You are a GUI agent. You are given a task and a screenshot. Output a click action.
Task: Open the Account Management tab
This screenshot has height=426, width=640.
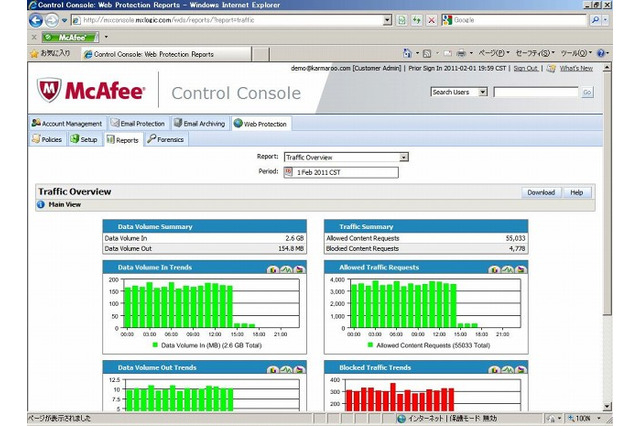67,123
